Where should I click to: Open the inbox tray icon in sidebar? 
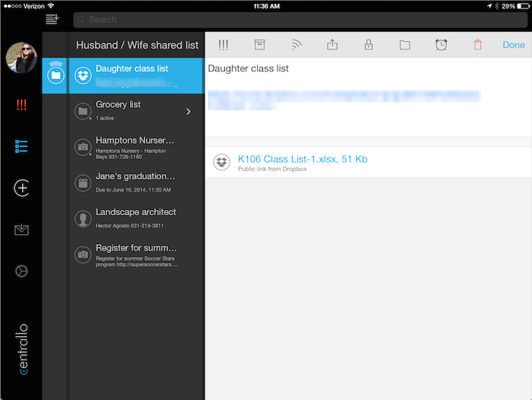point(21,230)
